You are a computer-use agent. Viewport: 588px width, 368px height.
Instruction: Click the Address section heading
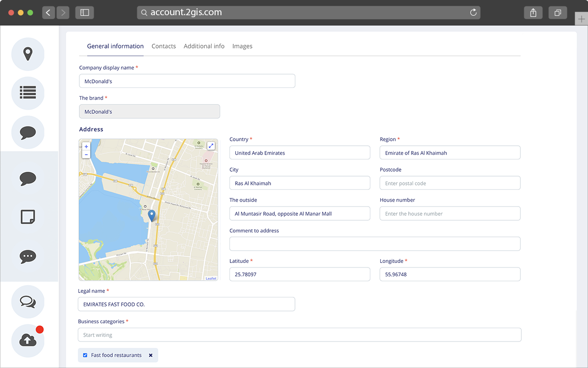91,130
